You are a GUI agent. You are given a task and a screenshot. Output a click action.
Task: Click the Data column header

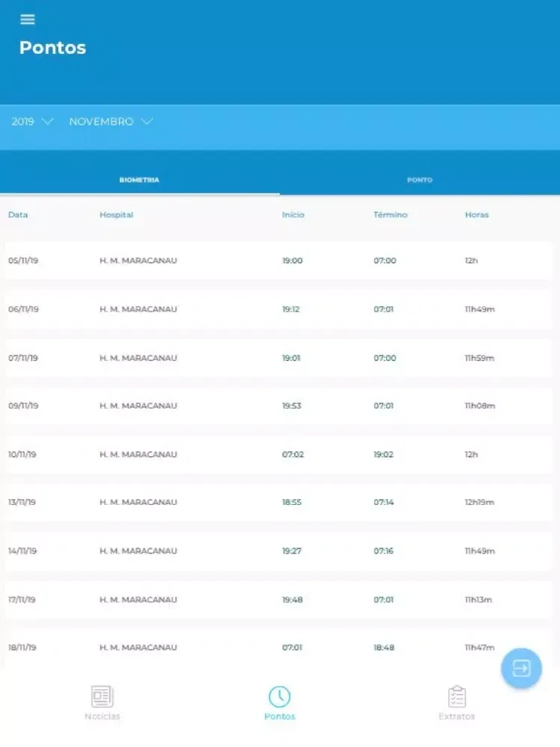pyautogui.click(x=18, y=215)
